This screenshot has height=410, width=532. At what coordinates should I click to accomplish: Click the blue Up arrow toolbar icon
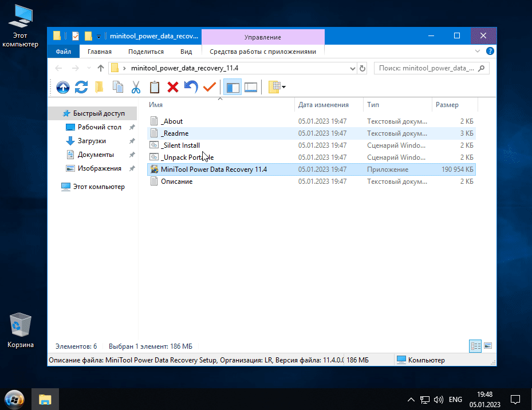63,87
